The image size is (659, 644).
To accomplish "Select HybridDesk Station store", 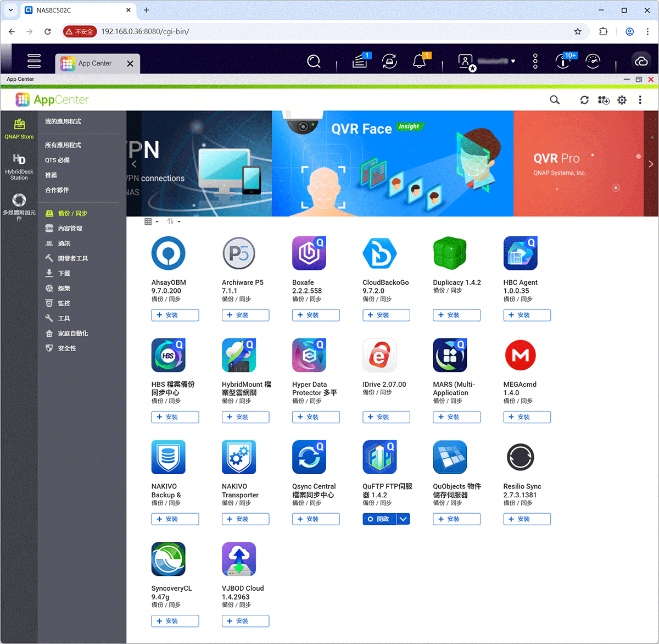I will 19,166.
